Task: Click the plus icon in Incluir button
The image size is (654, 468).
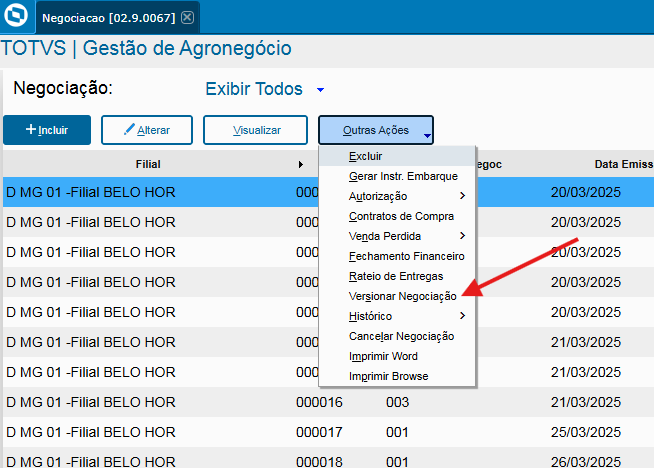Action: [31, 129]
